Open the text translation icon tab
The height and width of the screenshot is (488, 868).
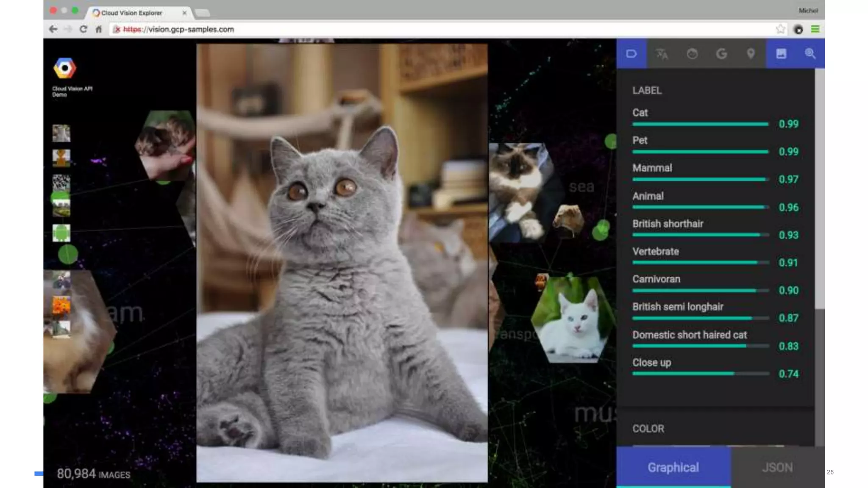(662, 54)
